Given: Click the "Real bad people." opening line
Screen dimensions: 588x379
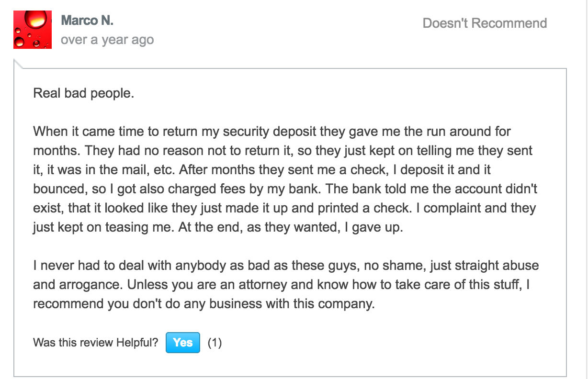Looking at the screenshot, I should 83,93.
